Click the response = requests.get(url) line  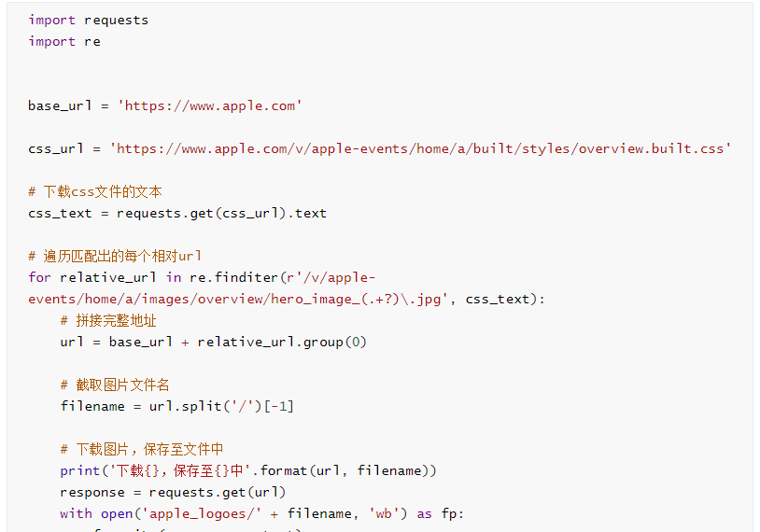click(x=173, y=492)
